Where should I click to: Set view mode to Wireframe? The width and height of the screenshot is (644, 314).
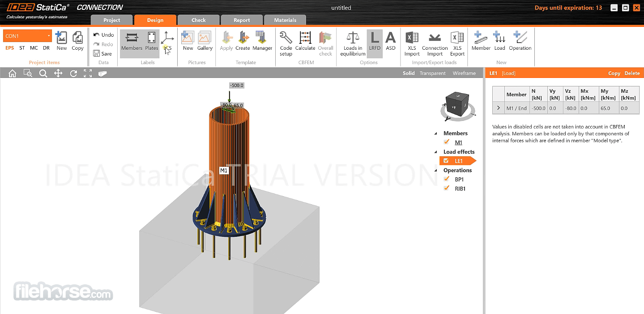point(464,73)
